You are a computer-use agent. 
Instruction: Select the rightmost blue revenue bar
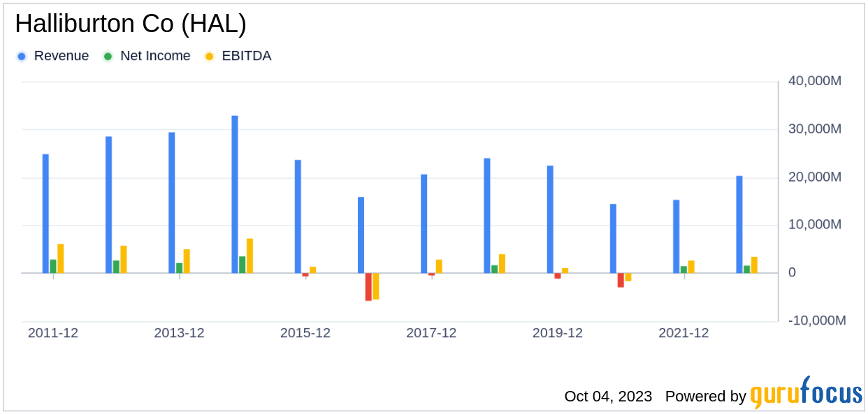(x=739, y=225)
